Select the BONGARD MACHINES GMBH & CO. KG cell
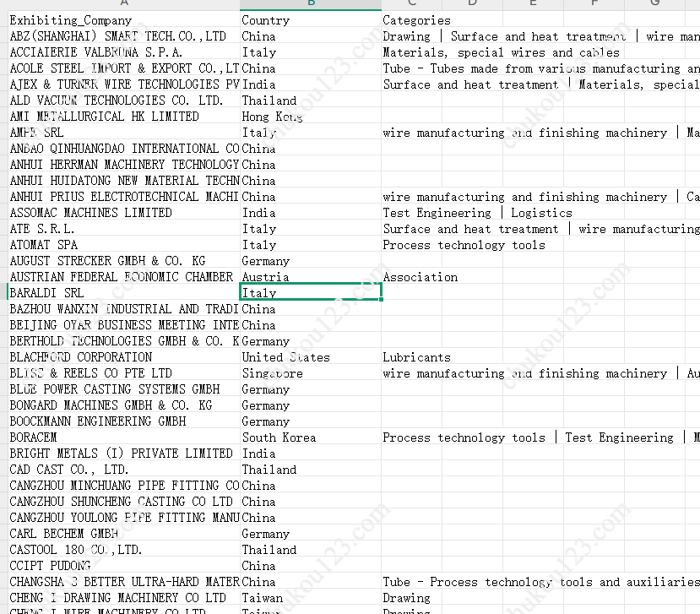700x614 pixels. 123,405
